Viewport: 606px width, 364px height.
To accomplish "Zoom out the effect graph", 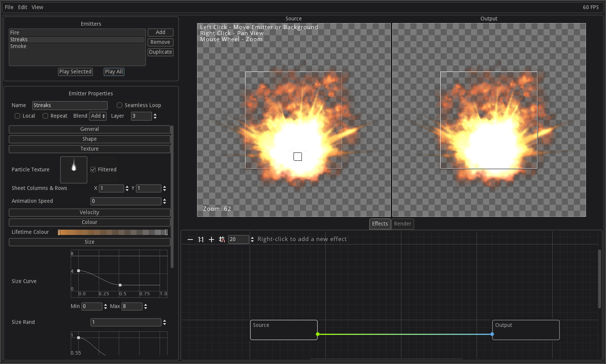I will (x=190, y=239).
